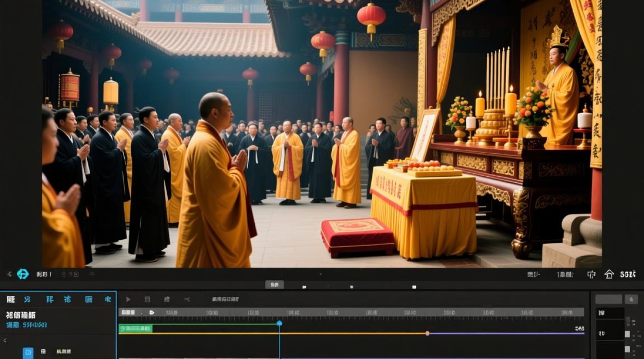
Task: Click the list icon next to the play button
Action: (147, 299)
